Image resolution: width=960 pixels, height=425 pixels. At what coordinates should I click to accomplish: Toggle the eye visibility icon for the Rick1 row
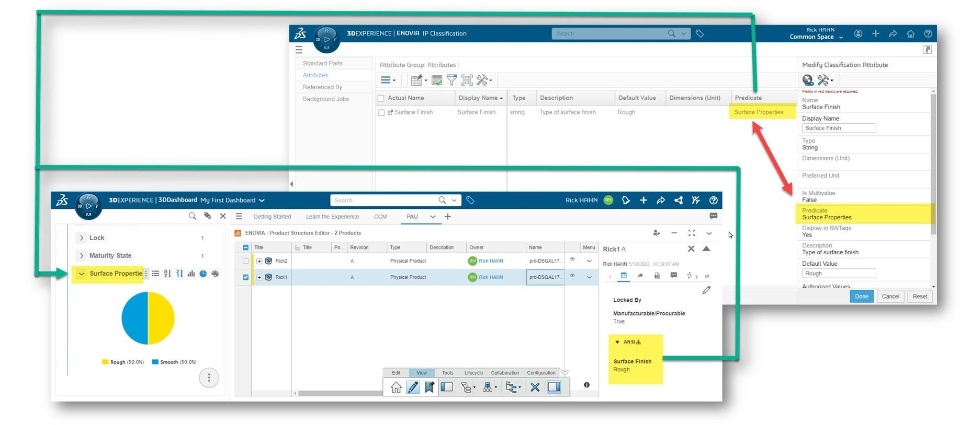[x=572, y=276]
